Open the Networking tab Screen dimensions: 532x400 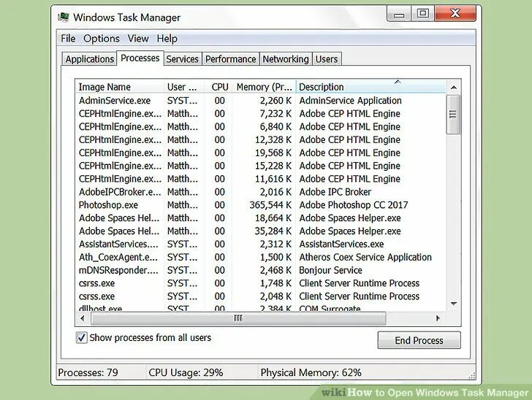coord(286,59)
